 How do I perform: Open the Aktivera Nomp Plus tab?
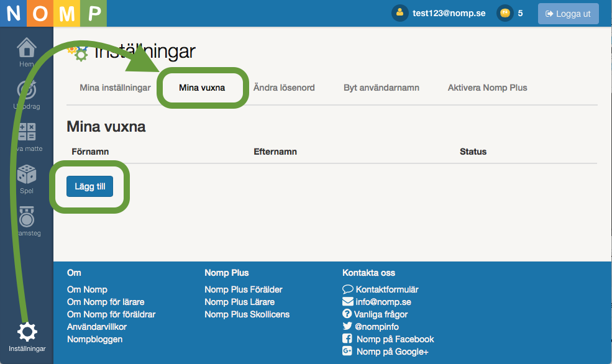click(487, 88)
